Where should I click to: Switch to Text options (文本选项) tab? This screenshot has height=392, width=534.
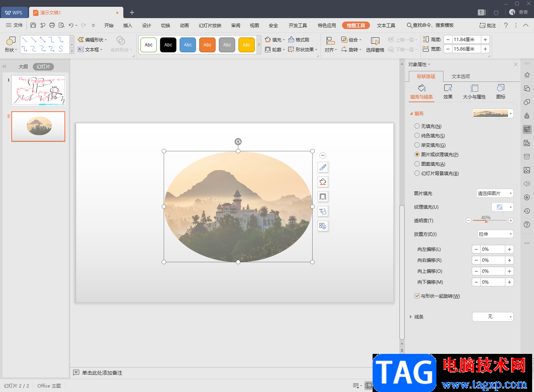[x=461, y=76]
